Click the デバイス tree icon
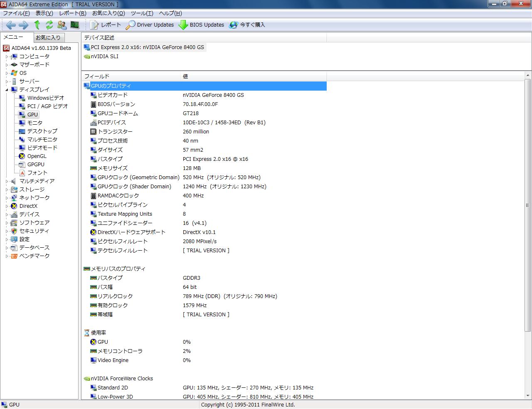The width and height of the screenshot is (532, 409). click(x=14, y=214)
